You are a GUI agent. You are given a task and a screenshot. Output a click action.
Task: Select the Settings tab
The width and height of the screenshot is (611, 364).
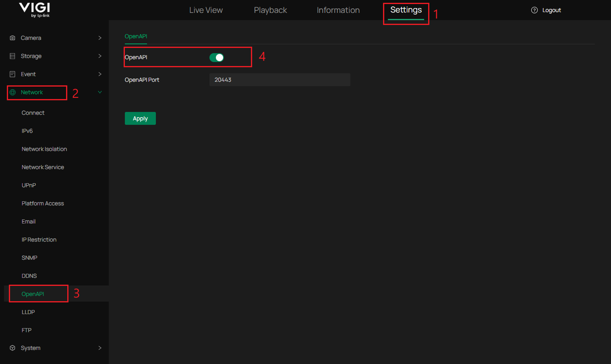(406, 10)
